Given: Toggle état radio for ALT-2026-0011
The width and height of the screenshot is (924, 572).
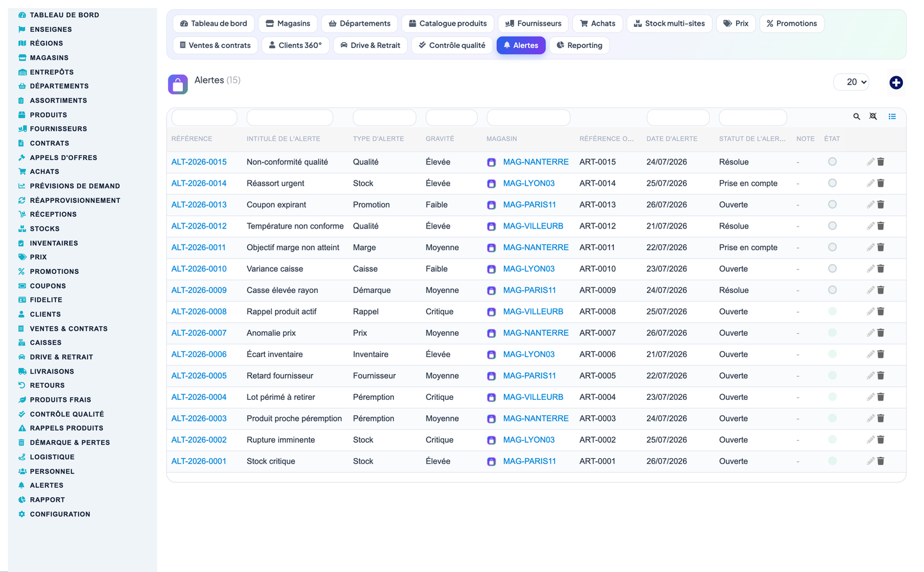Looking at the screenshot, I should pyautogui.click(x=832, y=248).
